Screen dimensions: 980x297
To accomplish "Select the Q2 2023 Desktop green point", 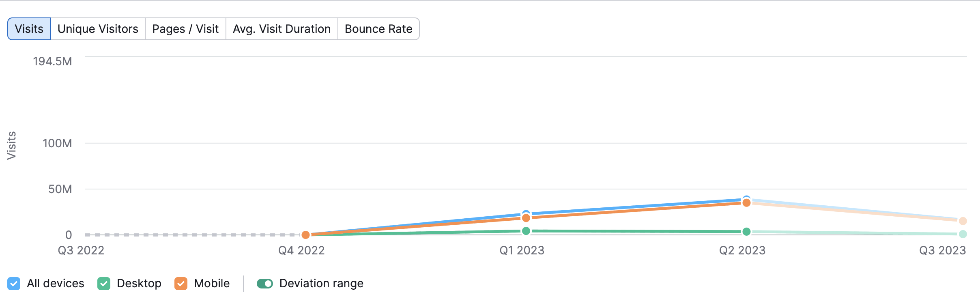I will (x=746, y=232).
